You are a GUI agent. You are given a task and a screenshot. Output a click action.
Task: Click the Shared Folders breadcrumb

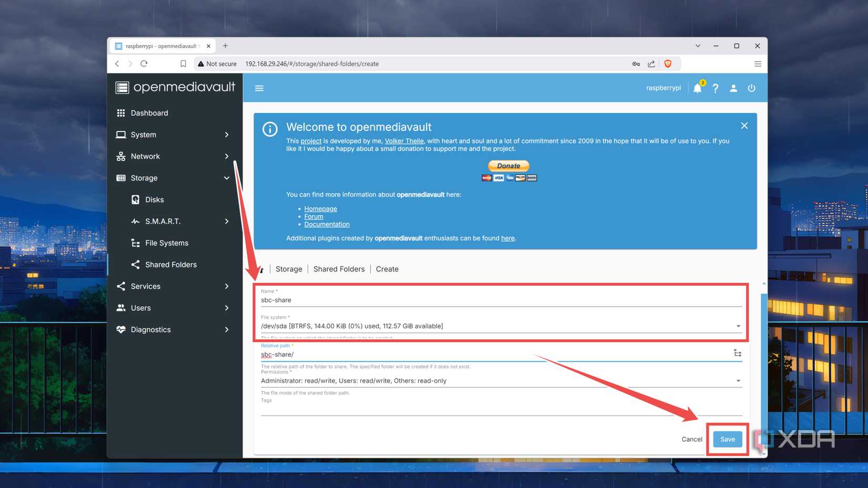(x=339, y=269)
